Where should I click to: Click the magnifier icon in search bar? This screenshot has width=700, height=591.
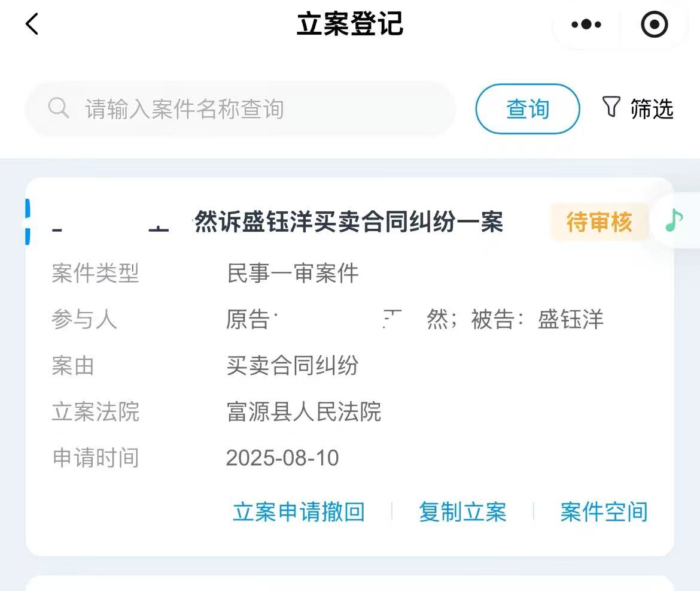[x=59, y=108]
